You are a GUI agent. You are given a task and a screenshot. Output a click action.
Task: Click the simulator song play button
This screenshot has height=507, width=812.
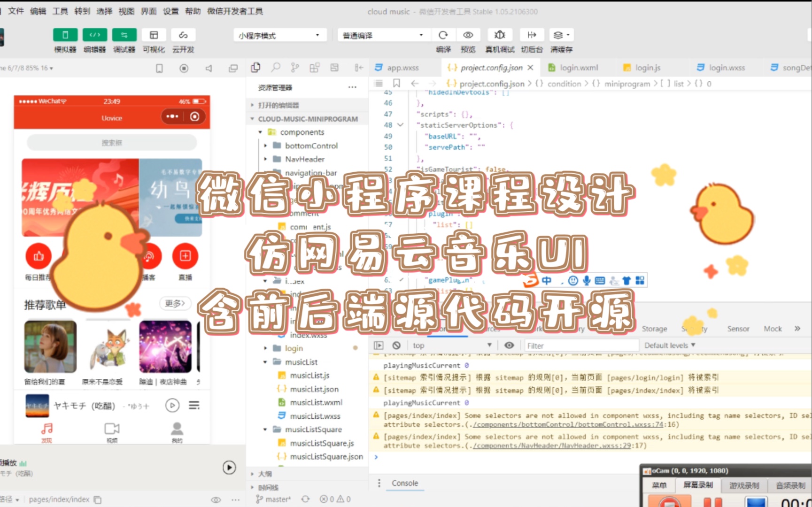pyautogui.click(x=172, y=405)
